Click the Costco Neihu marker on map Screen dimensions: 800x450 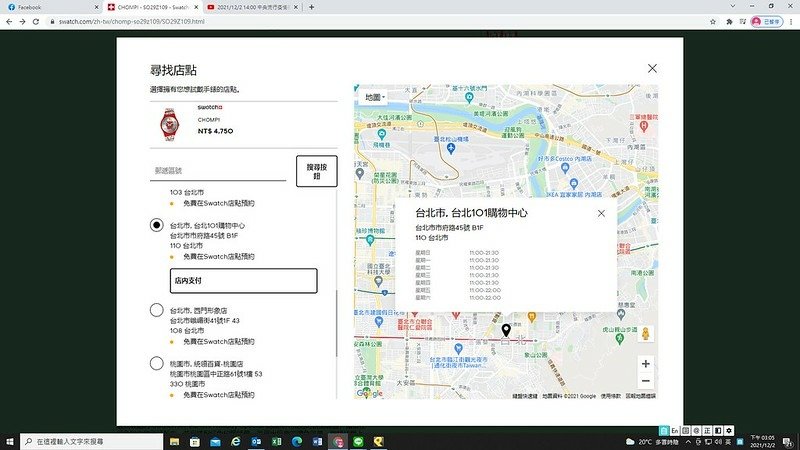tap(565, 168)
